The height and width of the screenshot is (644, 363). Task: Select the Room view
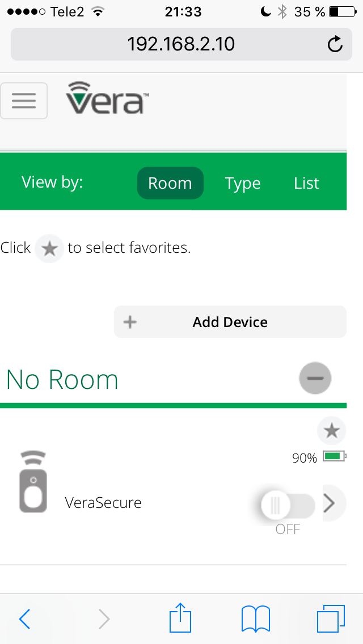[x=170, y=183]
